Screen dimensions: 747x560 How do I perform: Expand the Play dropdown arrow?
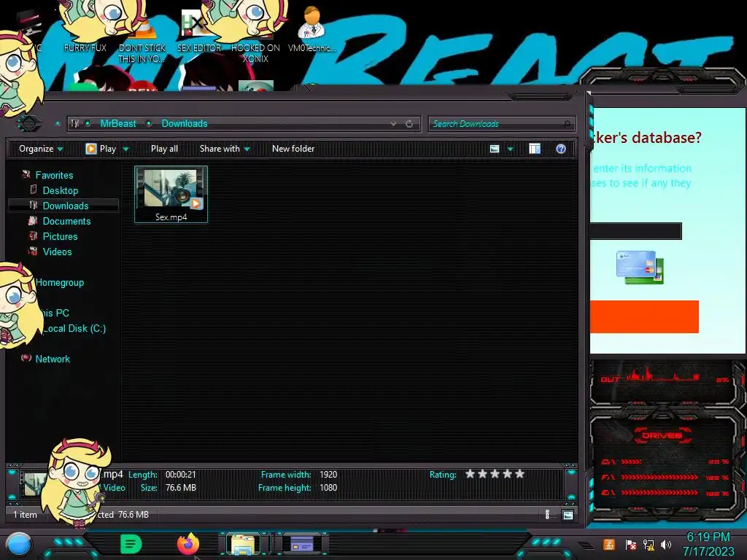click(125, 149)
